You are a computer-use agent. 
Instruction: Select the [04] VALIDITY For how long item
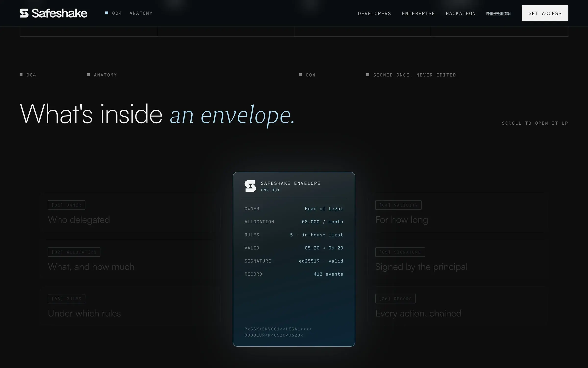click(x=458, y=212)
